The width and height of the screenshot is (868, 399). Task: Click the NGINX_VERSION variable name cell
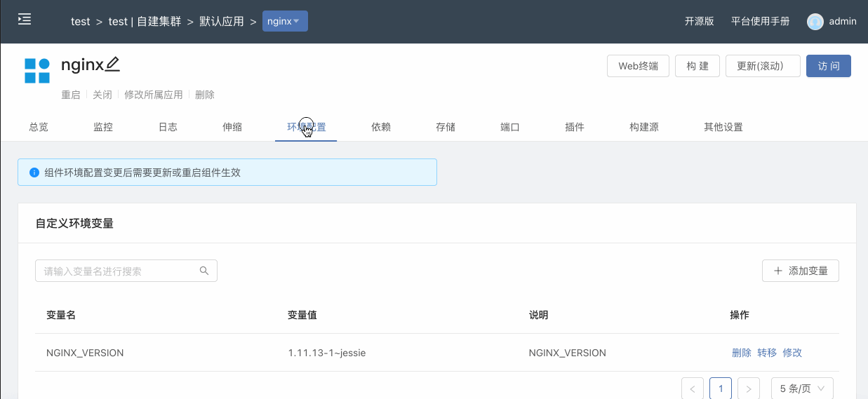85,353
